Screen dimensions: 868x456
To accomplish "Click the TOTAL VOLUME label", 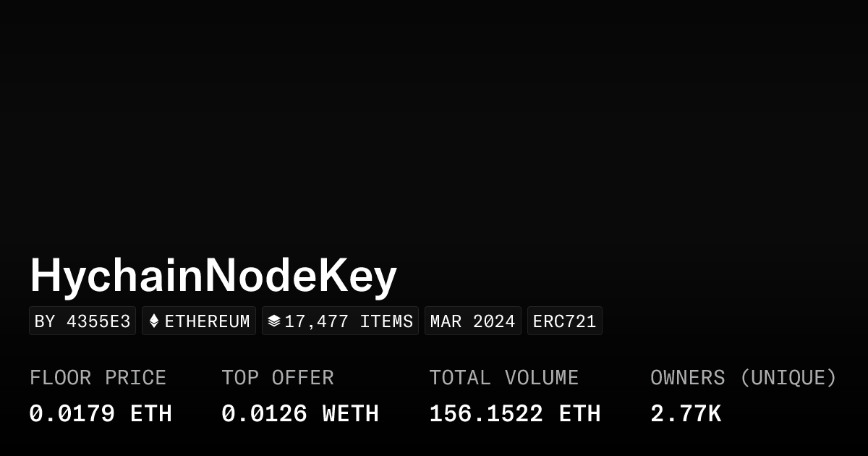I will point(503,378).
